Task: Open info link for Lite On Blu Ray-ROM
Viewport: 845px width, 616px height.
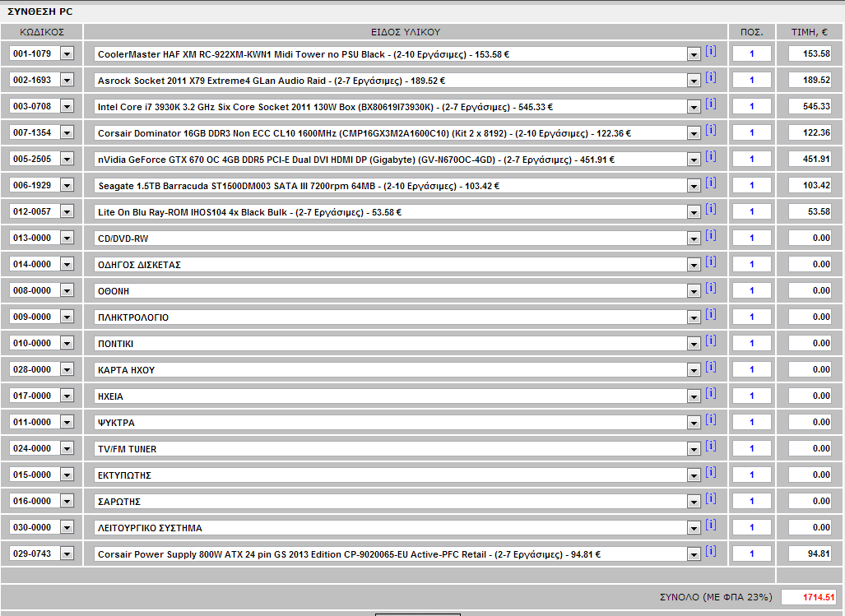Action: pyautogui.click(x=711, y=210)
